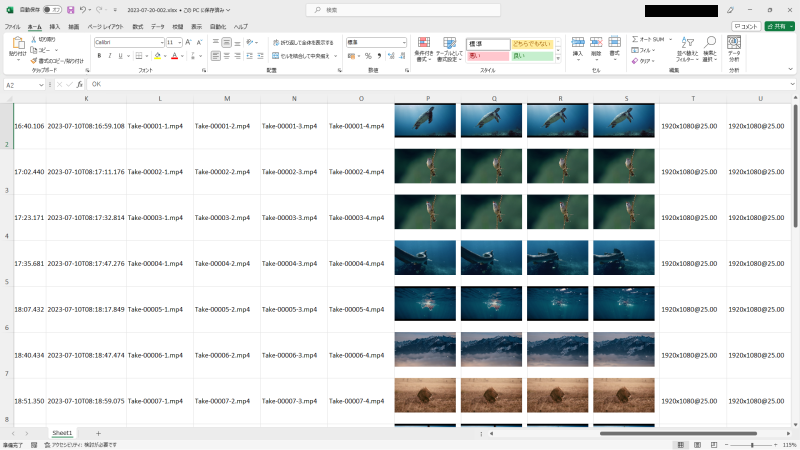Viewport: 800px width, 450px height.
Task: Collapse the ribbon with the chevron
Action: pyautogui.click(x=790, y=69)
